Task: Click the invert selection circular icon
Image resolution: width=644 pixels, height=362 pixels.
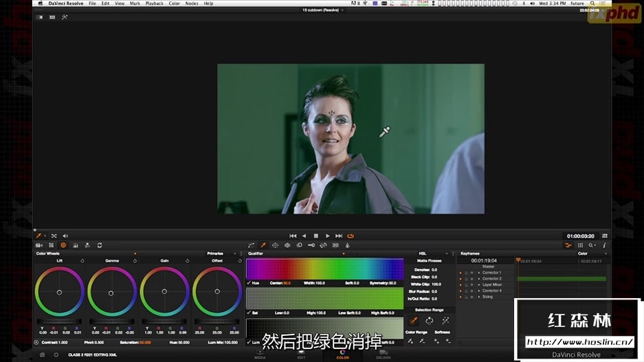Action: coord(430,321)
